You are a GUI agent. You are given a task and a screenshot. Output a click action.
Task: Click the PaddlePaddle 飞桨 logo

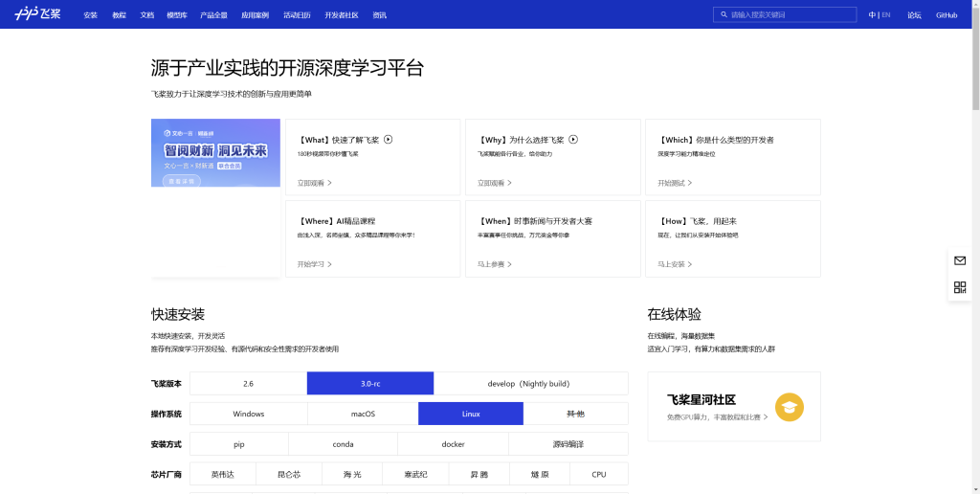click(37, 13)
